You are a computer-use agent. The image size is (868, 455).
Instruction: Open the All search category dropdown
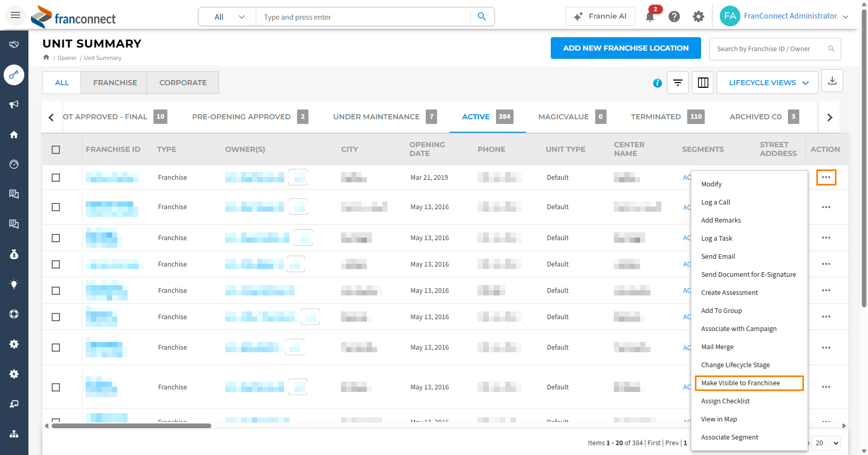(228, 17)
